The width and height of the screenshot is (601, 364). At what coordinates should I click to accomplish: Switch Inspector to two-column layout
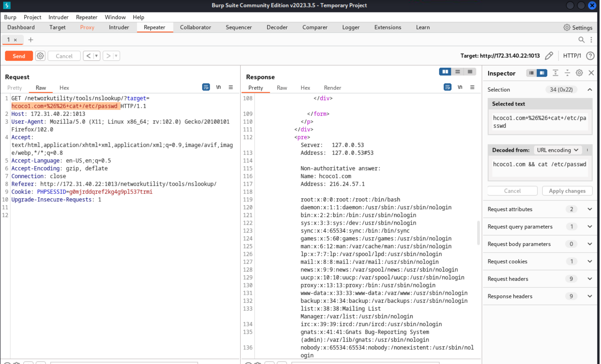point(542,73)
